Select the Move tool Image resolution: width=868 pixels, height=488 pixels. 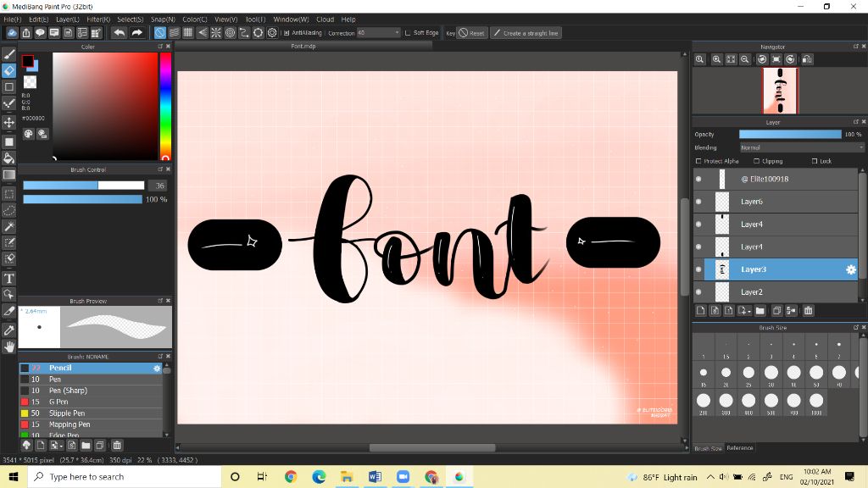8,122
